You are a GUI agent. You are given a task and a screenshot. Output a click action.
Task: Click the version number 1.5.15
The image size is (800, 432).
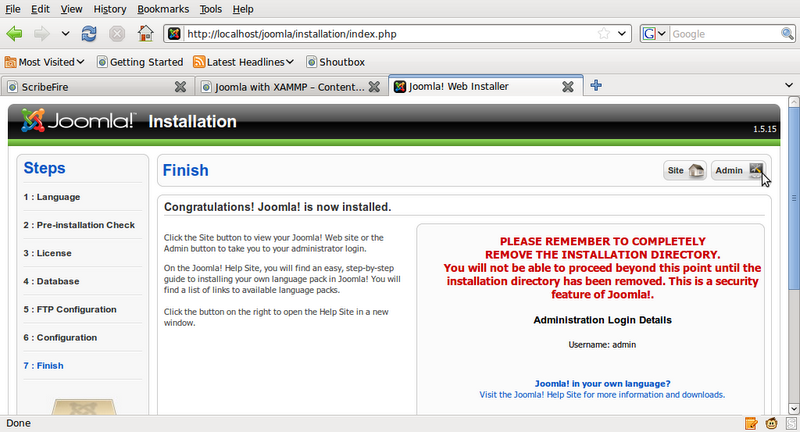tap(764, 129)
